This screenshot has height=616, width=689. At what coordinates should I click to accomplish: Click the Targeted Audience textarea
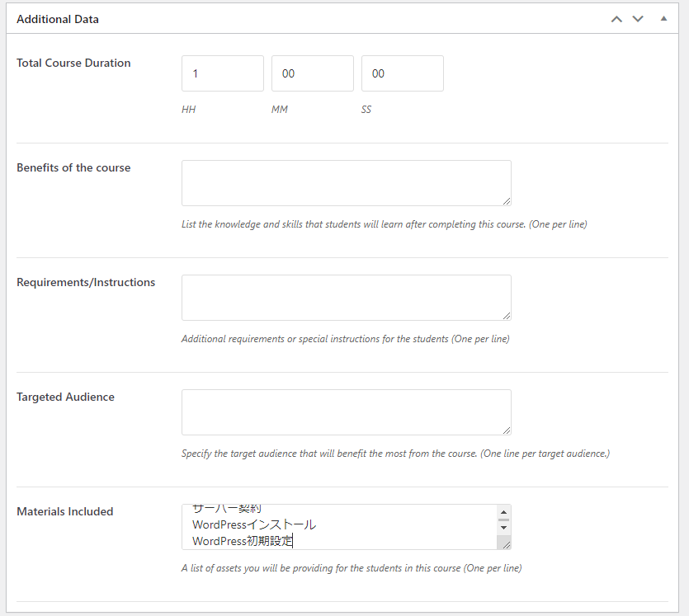point(346,411)
